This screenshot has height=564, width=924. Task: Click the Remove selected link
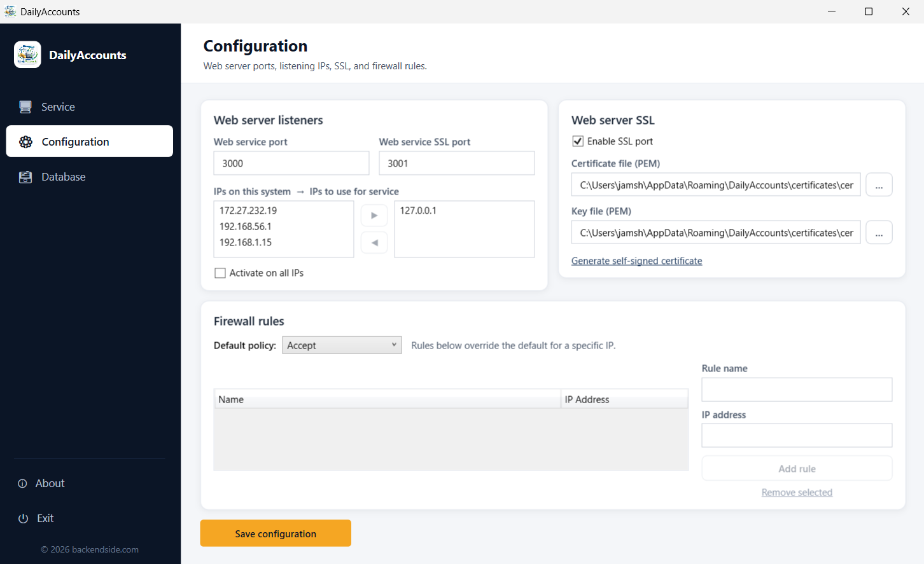(797, 492)
